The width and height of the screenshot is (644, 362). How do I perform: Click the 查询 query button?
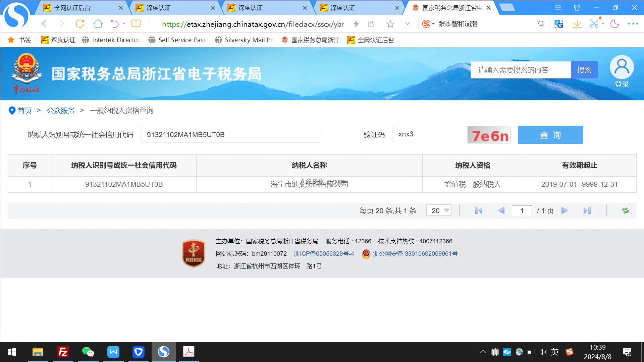(x=550, y=135)
